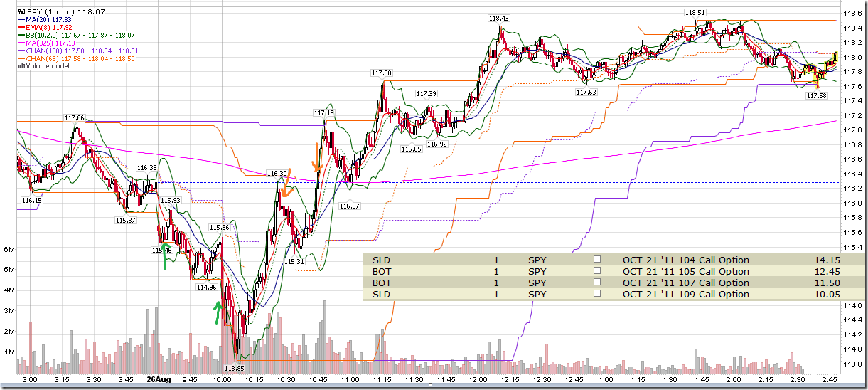The width and height of the screenshot is (868, 390).
Task: Click the 116.07 price label on chart
Action: tap(350, 206)
